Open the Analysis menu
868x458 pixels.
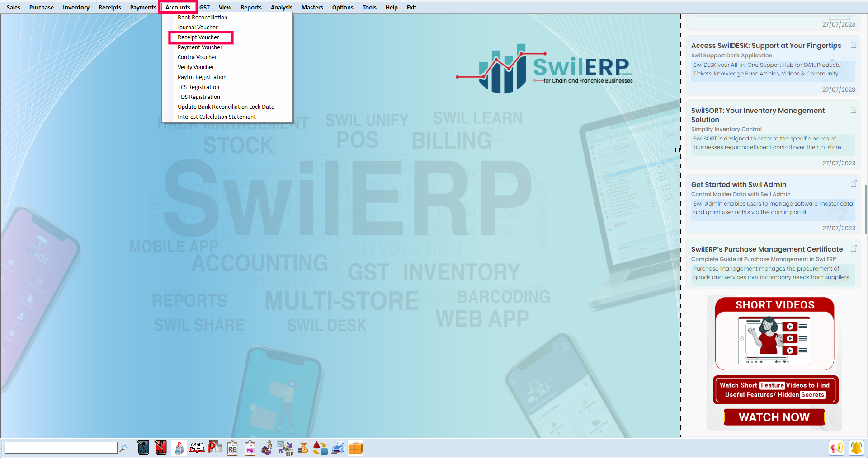click(282, 7)
